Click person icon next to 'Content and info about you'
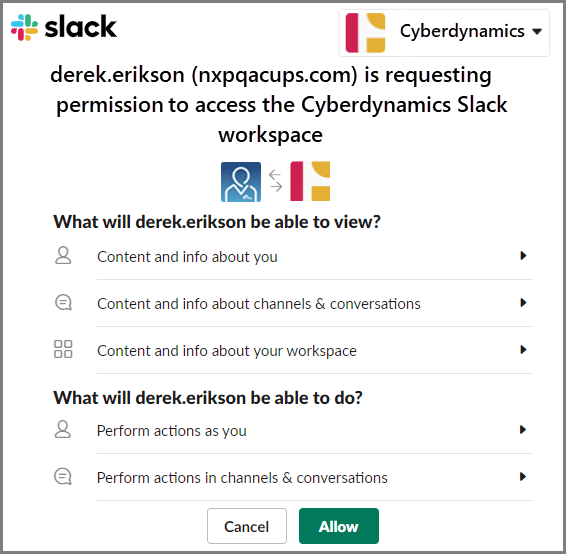 63,256
